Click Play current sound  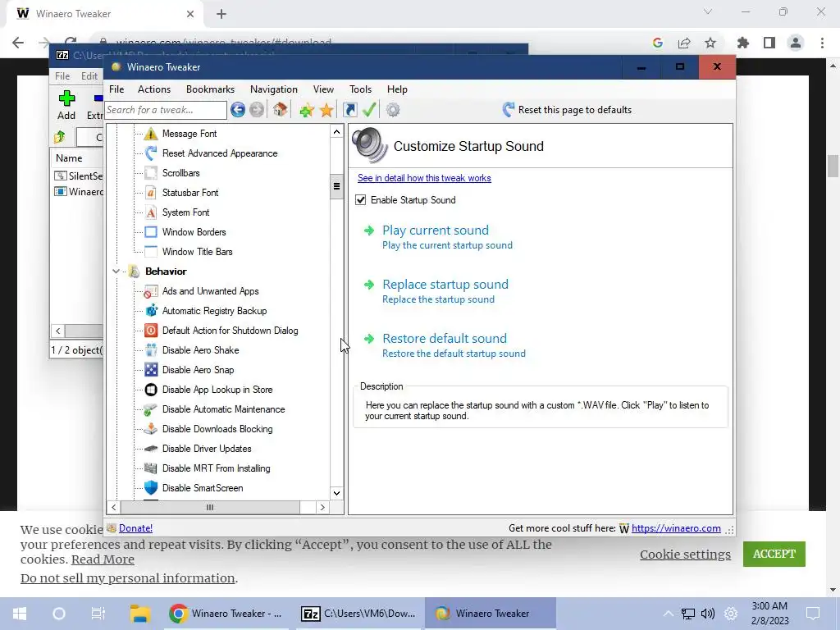435,231
